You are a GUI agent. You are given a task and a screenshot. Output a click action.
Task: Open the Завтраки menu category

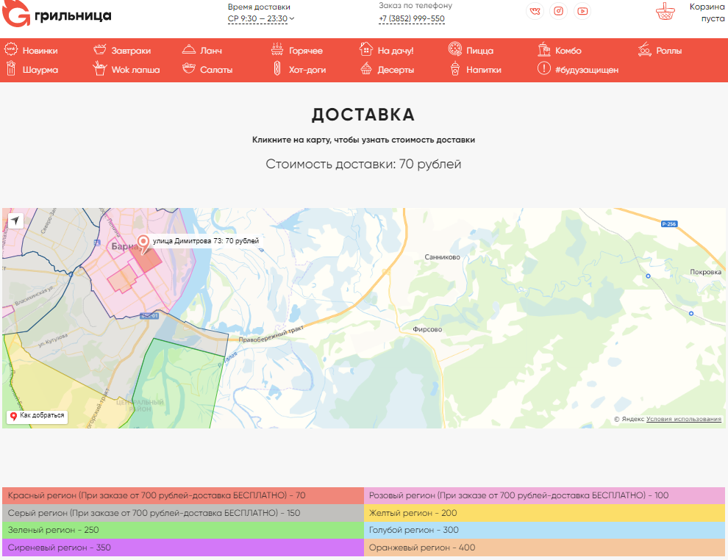pyautogui.click(x=131, y=51)
